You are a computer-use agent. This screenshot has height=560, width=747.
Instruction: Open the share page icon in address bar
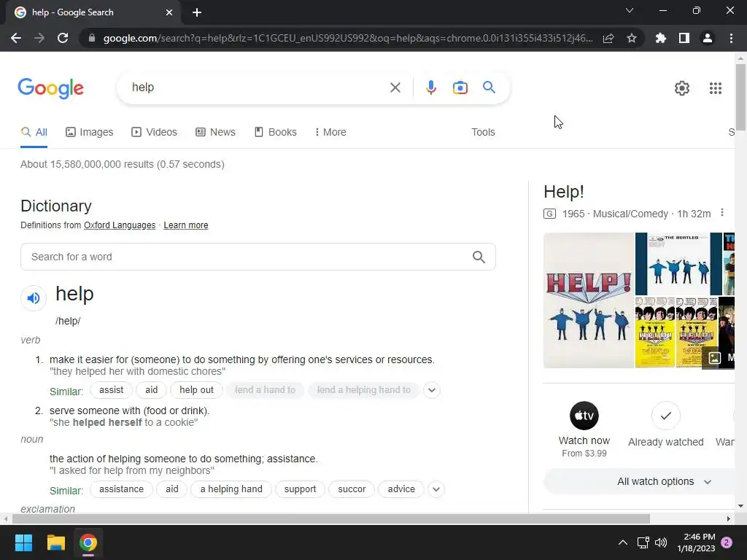(x=608, y=38)
